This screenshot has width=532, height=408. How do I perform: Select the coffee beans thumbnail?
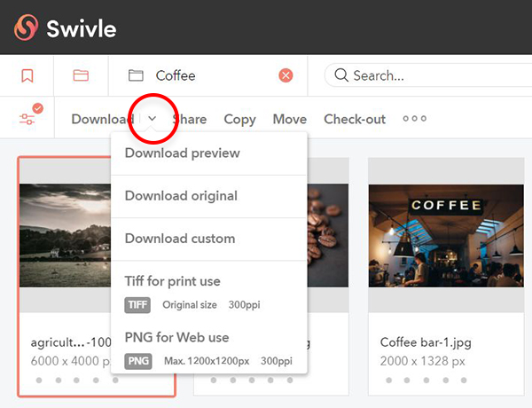[x=328, y=236]
